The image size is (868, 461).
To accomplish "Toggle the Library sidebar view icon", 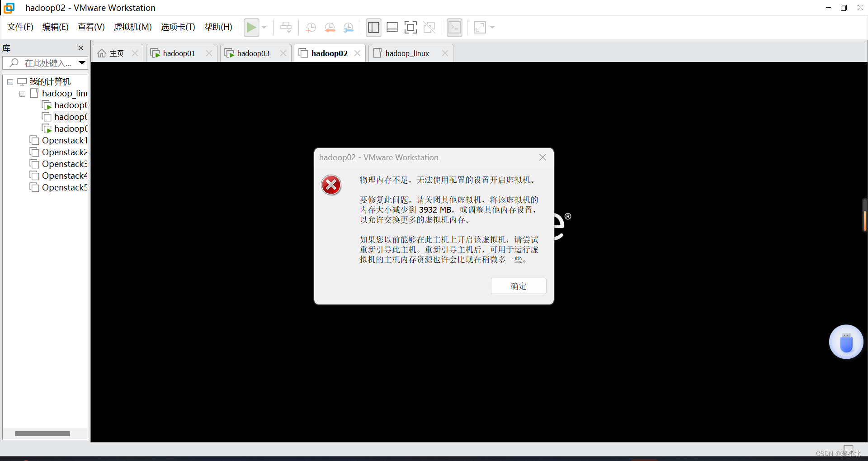I will click(373, 28).
